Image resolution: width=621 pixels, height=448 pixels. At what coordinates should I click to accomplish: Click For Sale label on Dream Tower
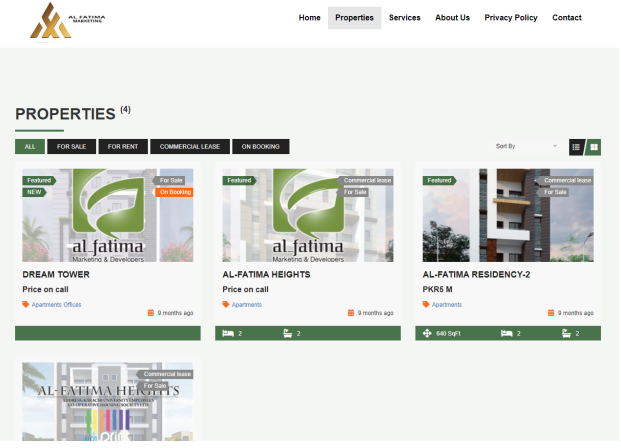pos(170,181)
